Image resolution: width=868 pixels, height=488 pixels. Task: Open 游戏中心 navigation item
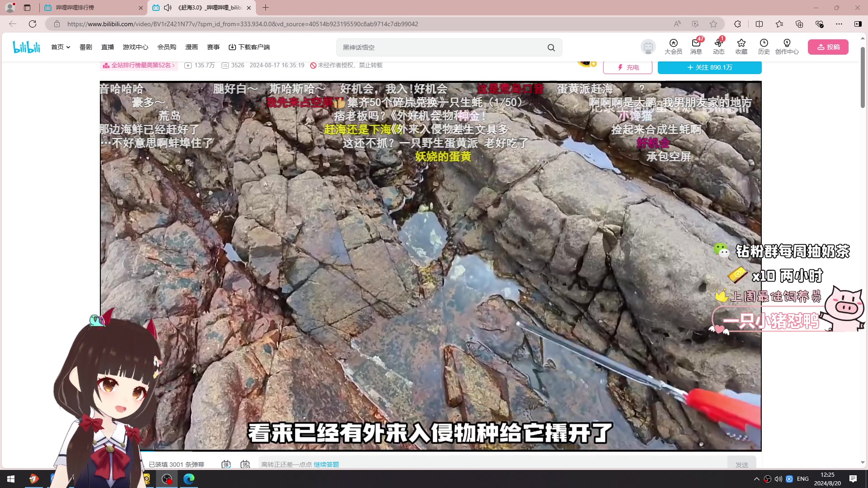coord(136,47)
